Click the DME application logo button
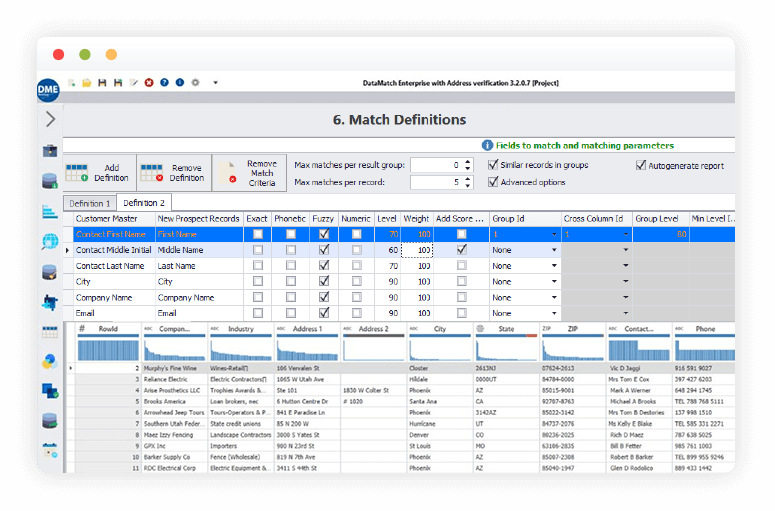Viewport: 775px width, 511px height. coord(49,89)
